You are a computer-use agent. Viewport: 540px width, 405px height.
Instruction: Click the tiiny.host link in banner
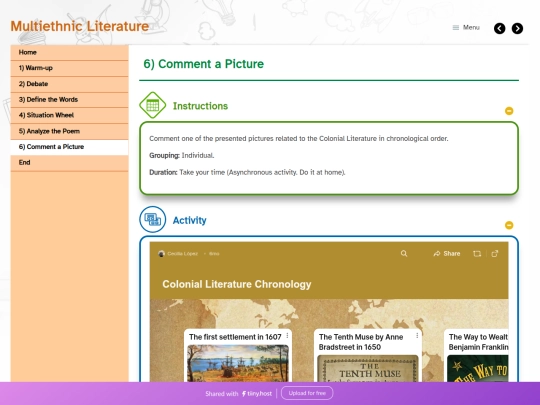click(257, 394)
